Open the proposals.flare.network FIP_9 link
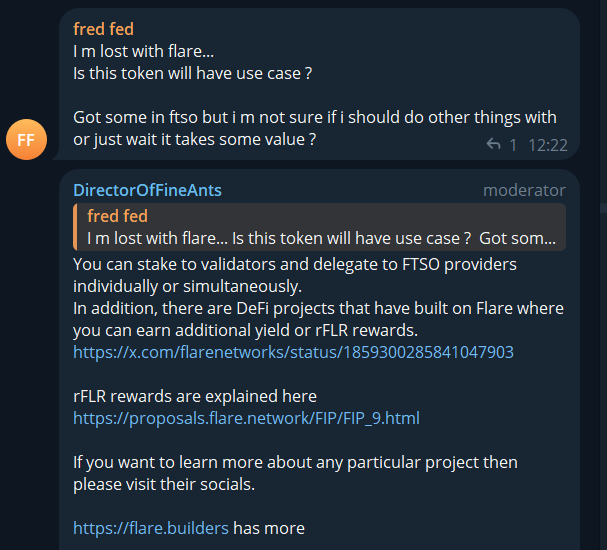 246,418
